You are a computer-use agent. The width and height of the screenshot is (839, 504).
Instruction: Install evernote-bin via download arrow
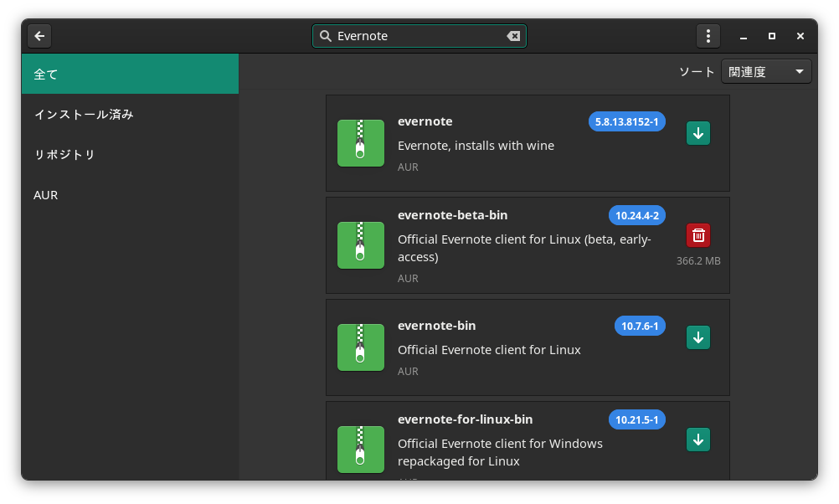[x=698, y=337]
